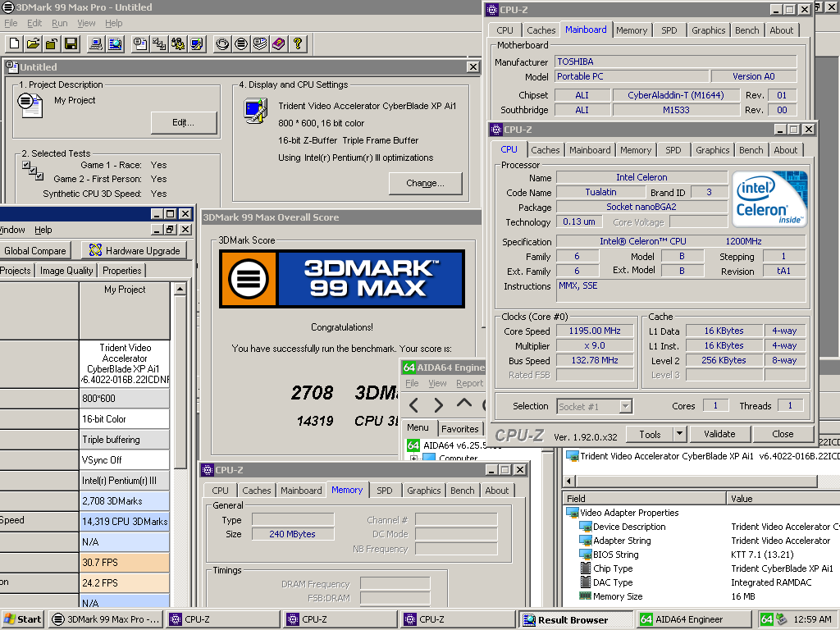Viewport: 840px width, 630px height.
Task: Switch to Graphics tab in CPU-Z Celeron window
Action: 713,151
